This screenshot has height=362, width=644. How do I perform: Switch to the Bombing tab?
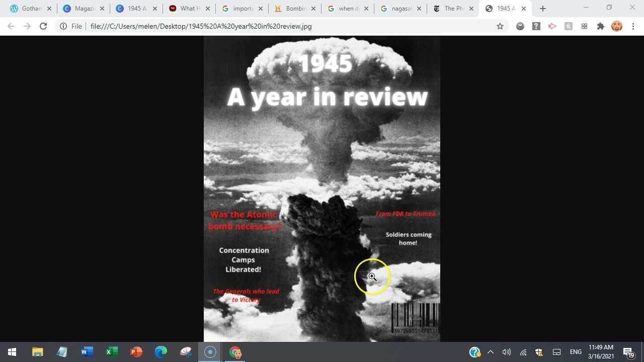click(x=295, y=8)
